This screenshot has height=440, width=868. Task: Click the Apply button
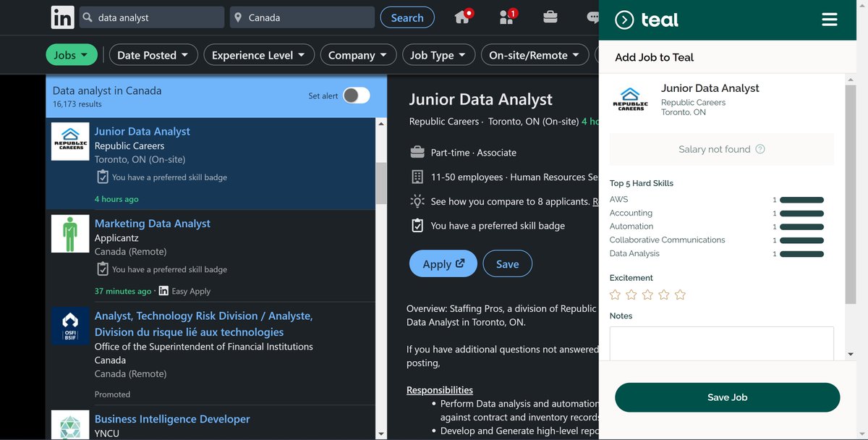[x=443, y=264]
